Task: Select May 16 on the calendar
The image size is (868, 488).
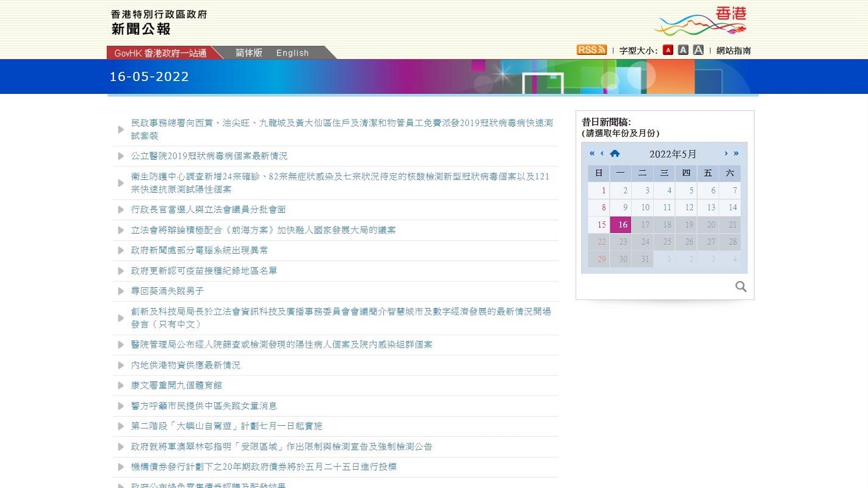Action: coord(621,224)
